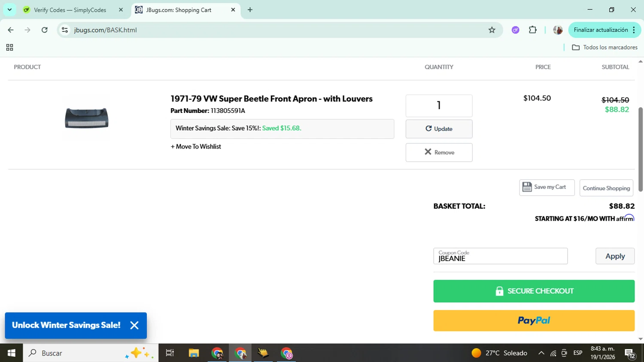
Task: Open the yellow app icon in taskbar
Action: coord(263,353)
